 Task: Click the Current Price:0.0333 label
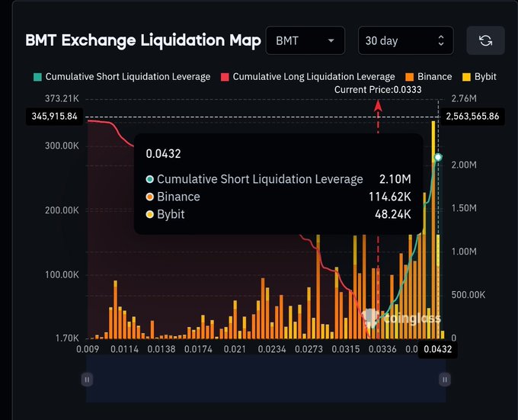click(x=378, y=90)
